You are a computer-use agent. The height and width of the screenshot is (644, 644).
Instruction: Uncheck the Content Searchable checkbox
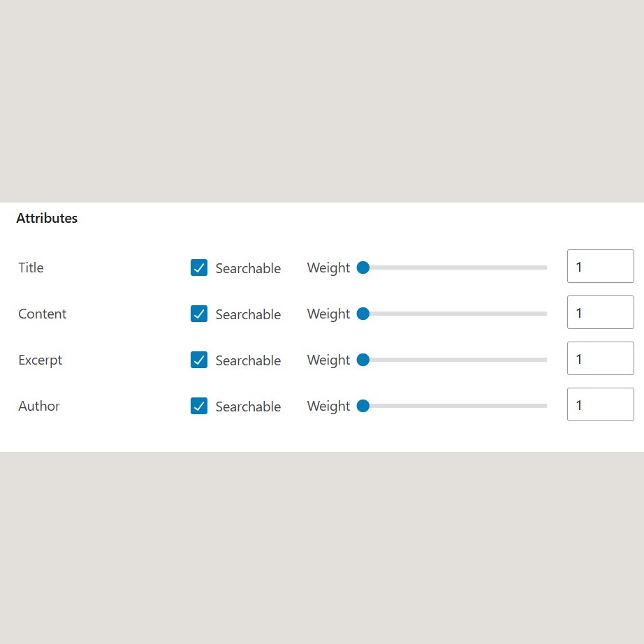(x=199, y=314)
